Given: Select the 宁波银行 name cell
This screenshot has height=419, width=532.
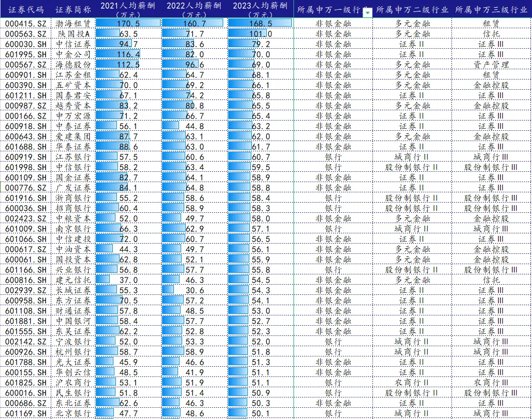Looking at the screenshot, I should click(x=73, y=342).
